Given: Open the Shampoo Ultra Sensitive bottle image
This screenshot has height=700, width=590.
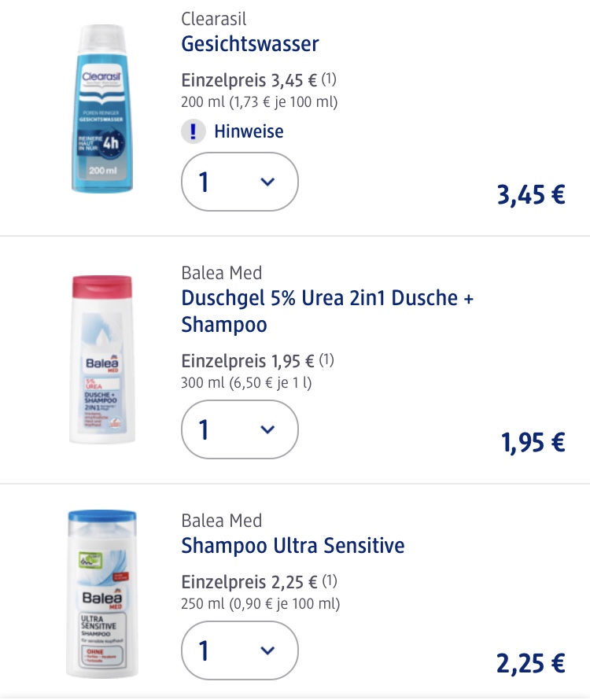Looking at the screenshot, I should (102, 594).
